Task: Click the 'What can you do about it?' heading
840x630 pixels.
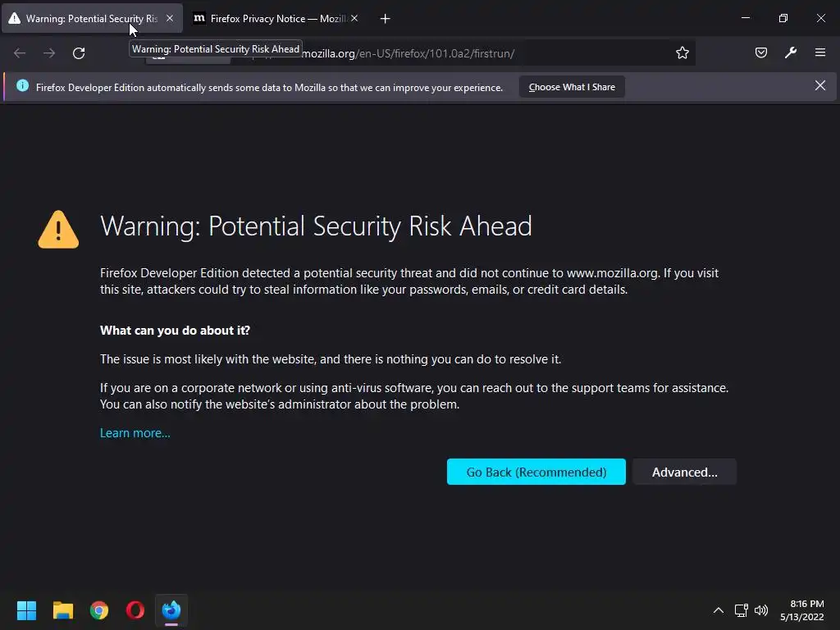Action: [176, 330]
